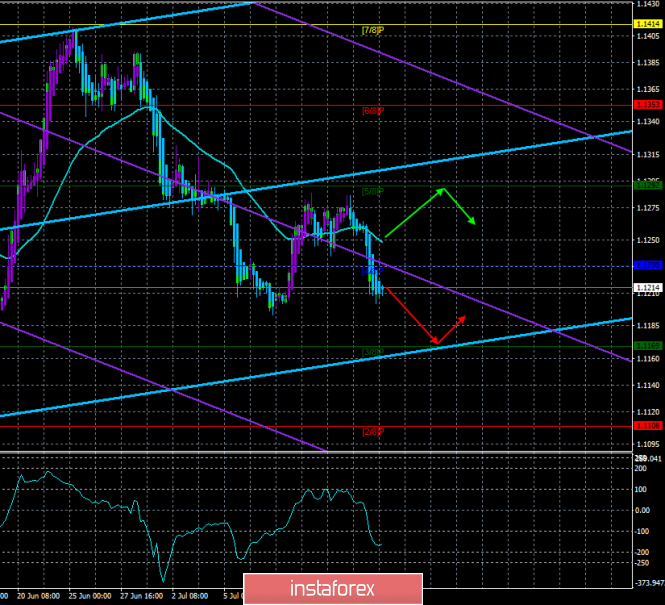Select the green 1.1169 price tag
The image size is (665, 605).
tap(647, 347)
